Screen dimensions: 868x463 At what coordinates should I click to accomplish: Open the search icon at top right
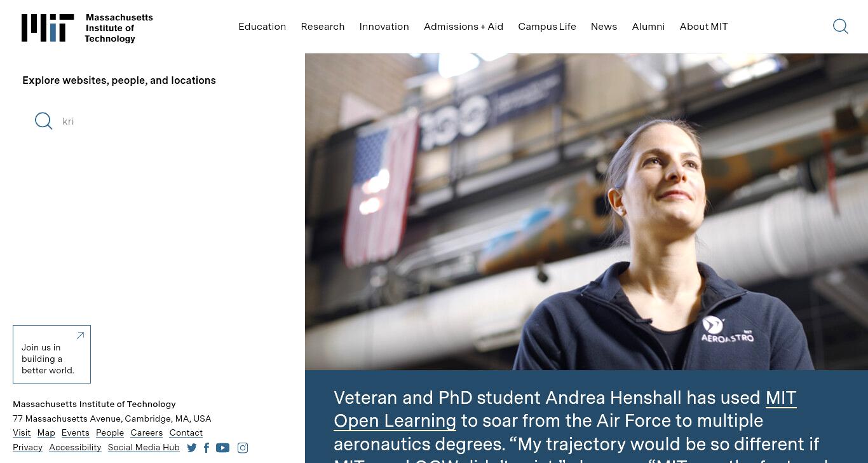click(x=840, y=26)
